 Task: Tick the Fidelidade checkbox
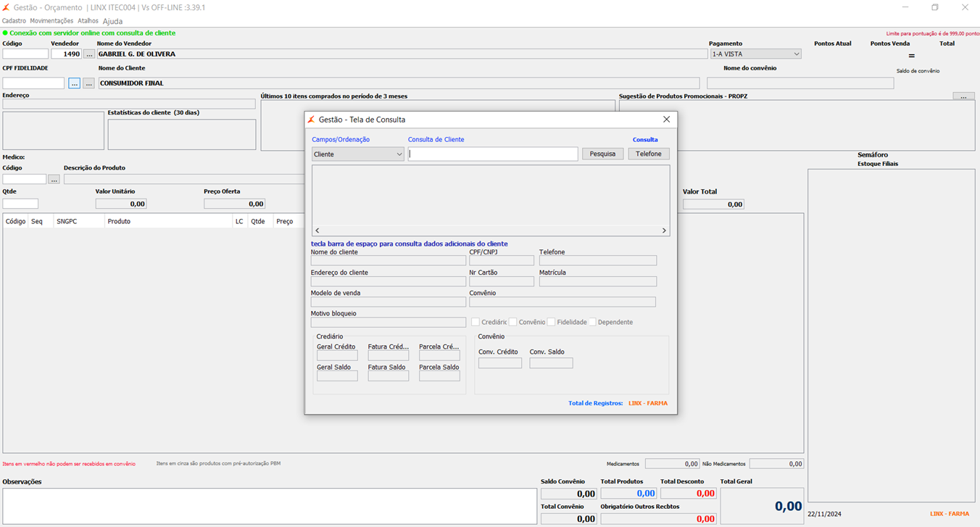tap(551, 322)
